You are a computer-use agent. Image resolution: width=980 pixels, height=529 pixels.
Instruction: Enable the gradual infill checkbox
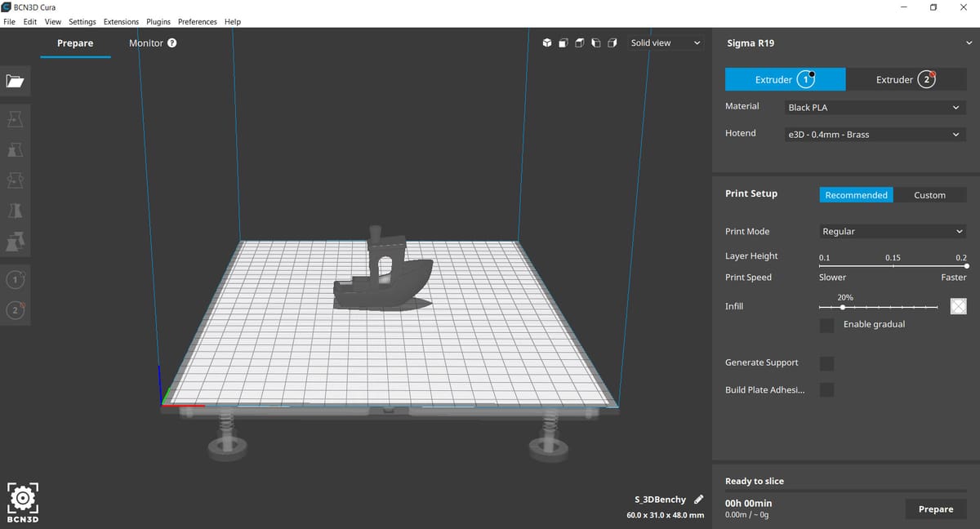coord(826,325)
